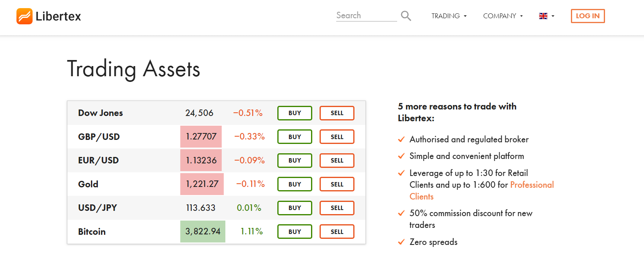Click the −0.11% change value

pyautogui.click(x=250, y=184)
